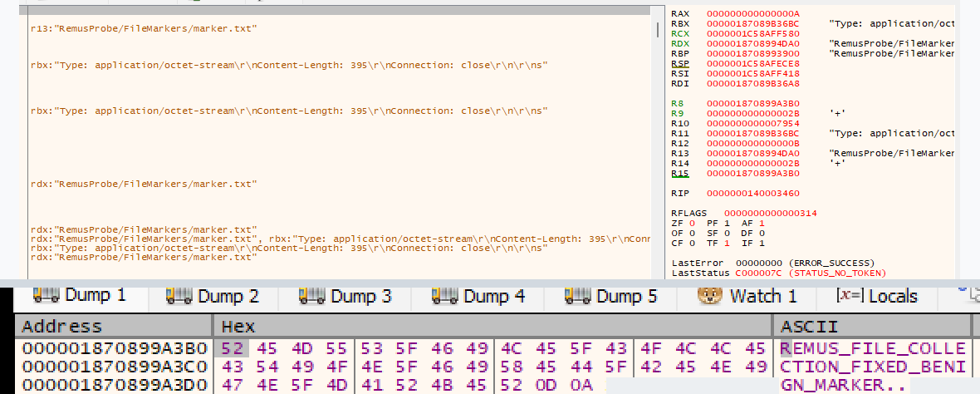Toggle the SF flag value
This screenshot has height=394, width=980.
(728, 234)
